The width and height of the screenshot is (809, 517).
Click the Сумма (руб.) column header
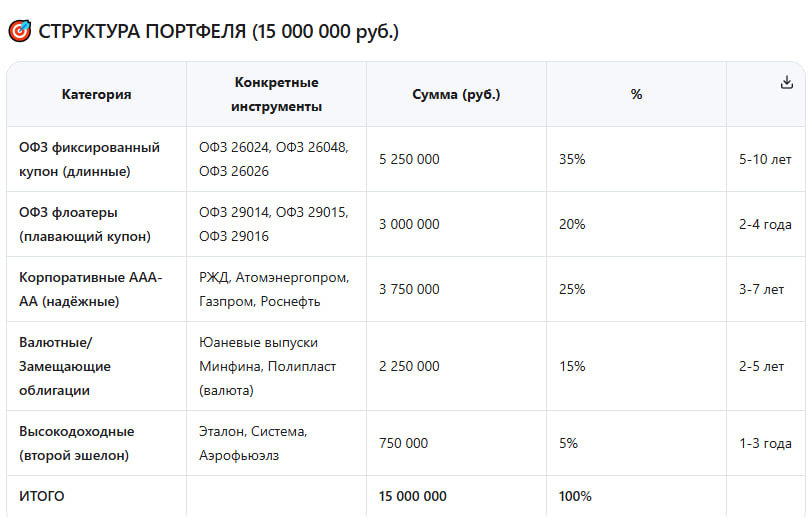pyautogui.click(x=456, y=94)
